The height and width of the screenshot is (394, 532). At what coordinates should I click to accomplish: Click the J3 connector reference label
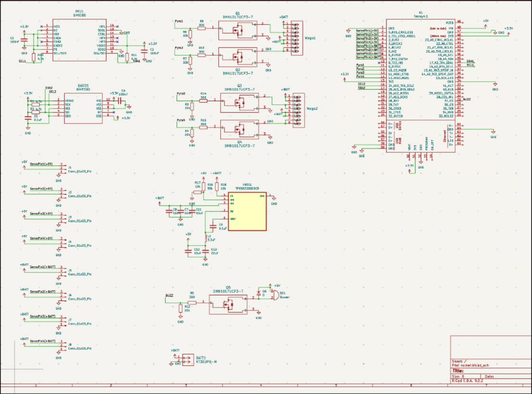pos(70,217)
